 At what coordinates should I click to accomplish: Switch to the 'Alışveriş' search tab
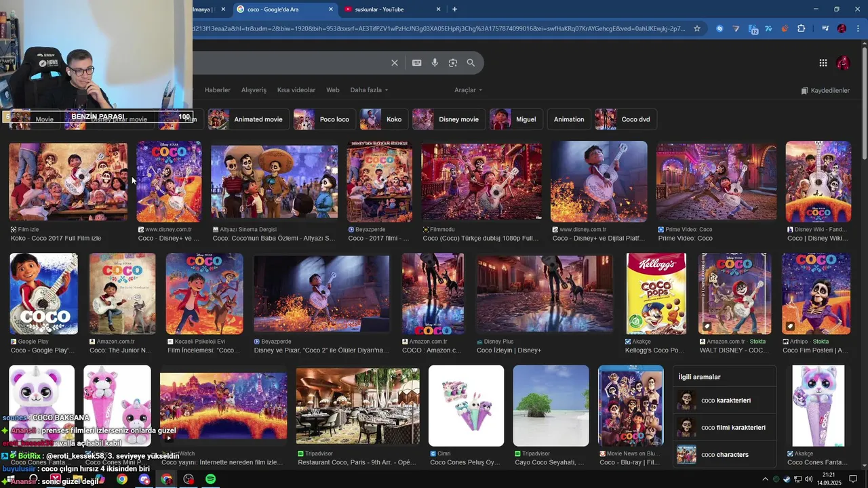point(254,90)
